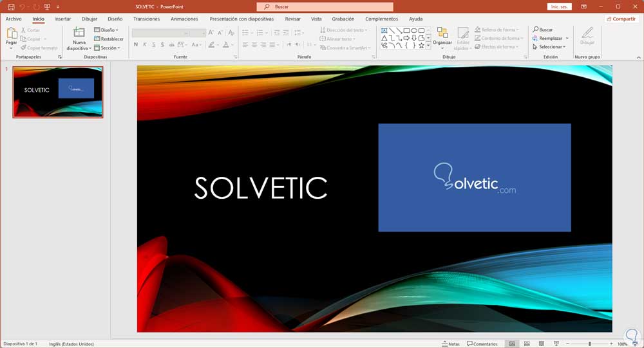Zoom out with the minus icon
The height and width of the screenshot is (348, 644).
tap(567, 344)
